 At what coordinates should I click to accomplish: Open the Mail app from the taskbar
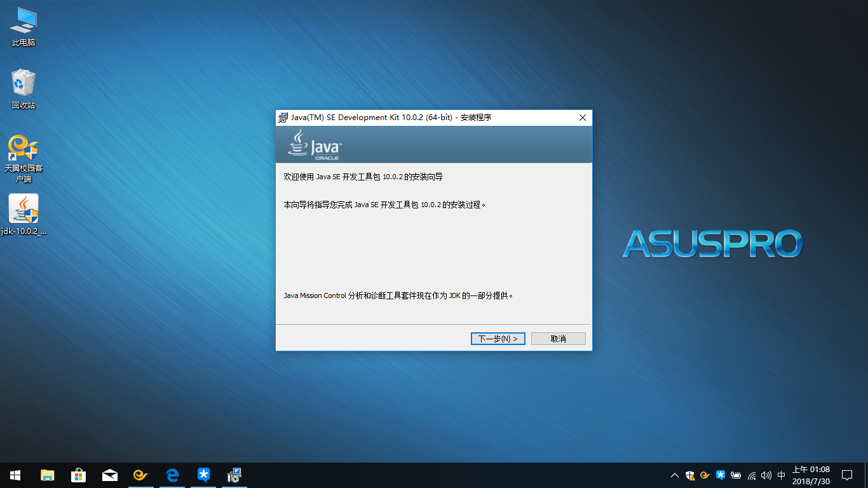[109, 475]
